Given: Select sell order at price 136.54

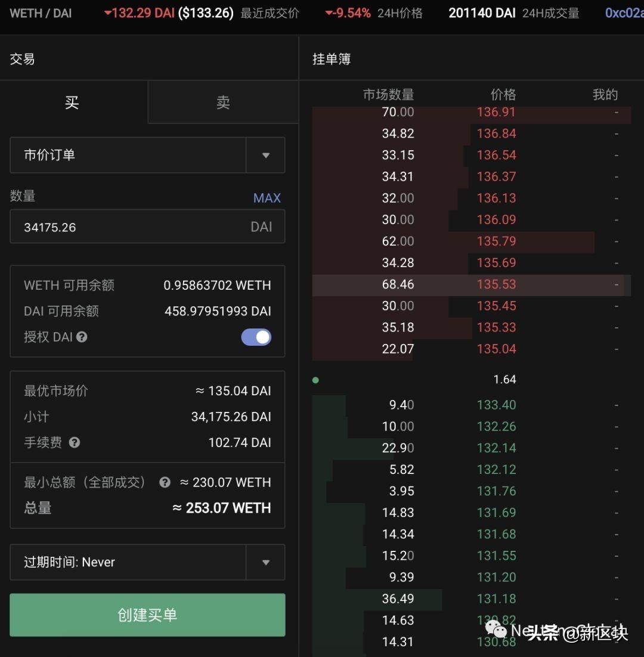Looking at the screenshot, I should click(472, 155).
